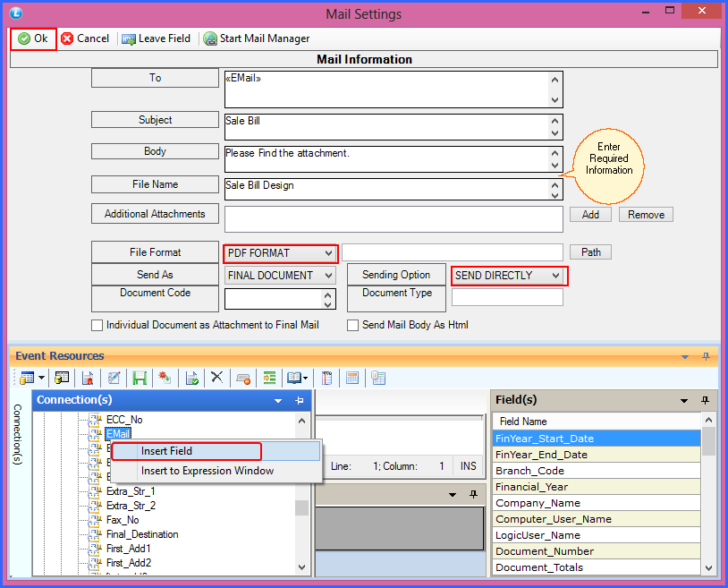The height and width of the screenshot is (588, 728).
Task: Click the LOGIC app icon in the title bar
Action: point(16,13)
